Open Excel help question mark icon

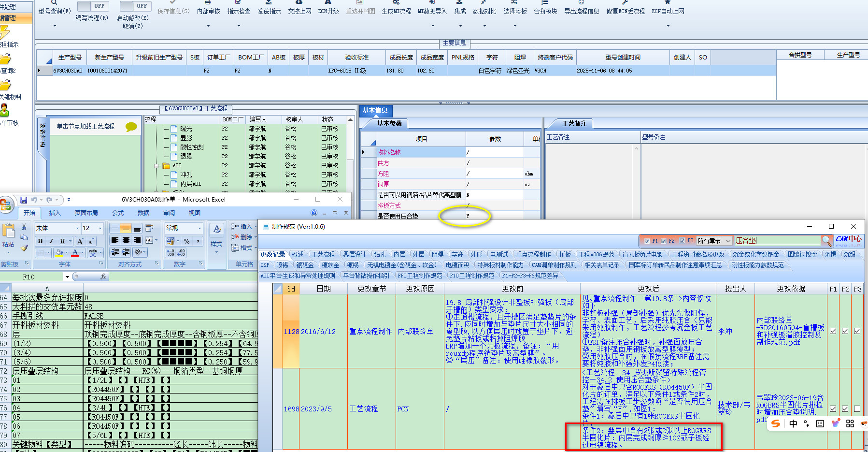tap(314, 213)
